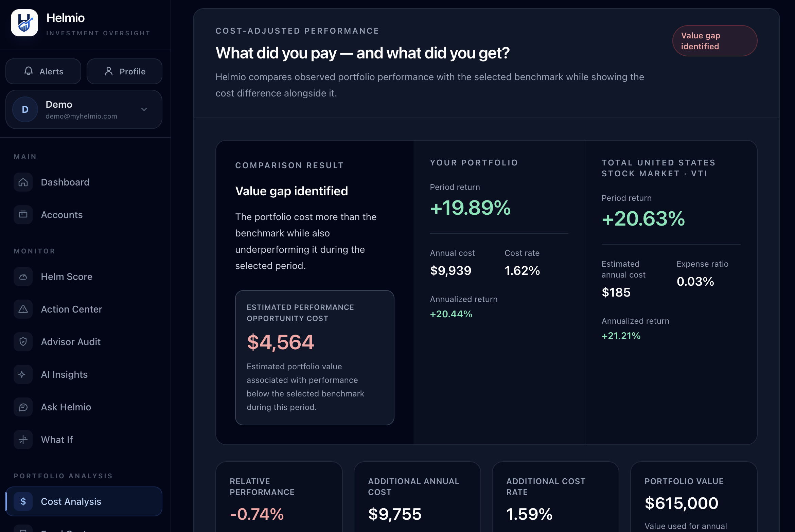Click the Profile person icon
The width and height of the screenshot is (795, 532).
109,71
